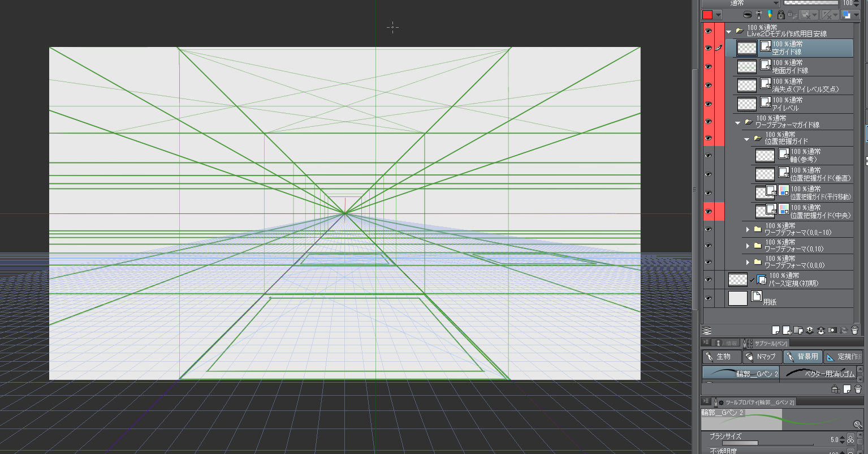Switch to the 定規作成 sub tool group

coord(843,357)
